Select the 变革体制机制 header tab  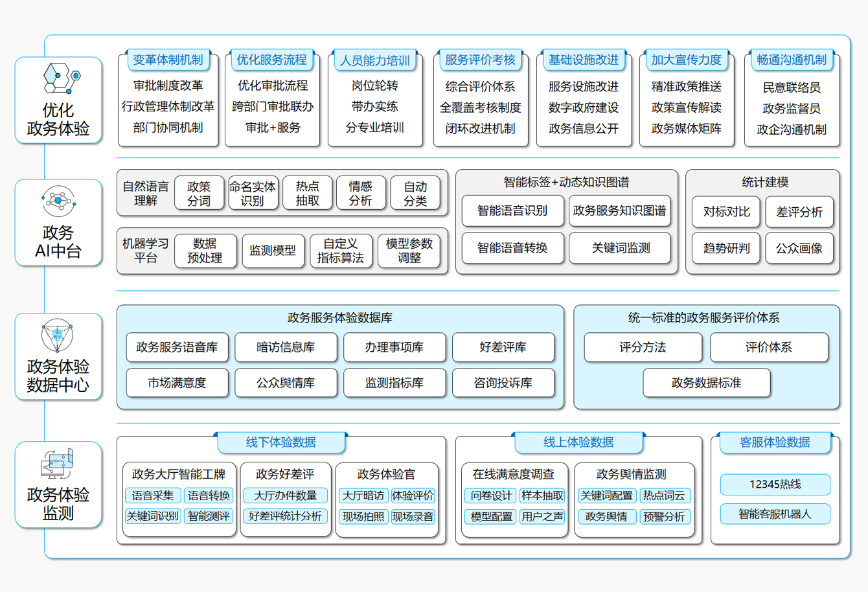(168, 60)
